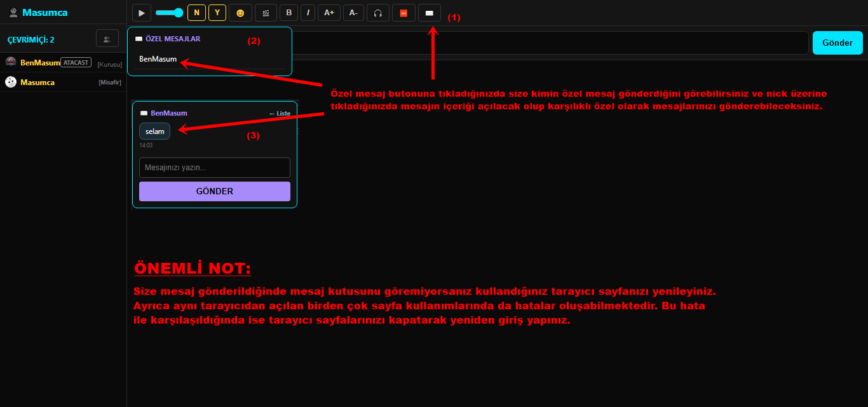Toggle the yellow N button

point(196,13)
